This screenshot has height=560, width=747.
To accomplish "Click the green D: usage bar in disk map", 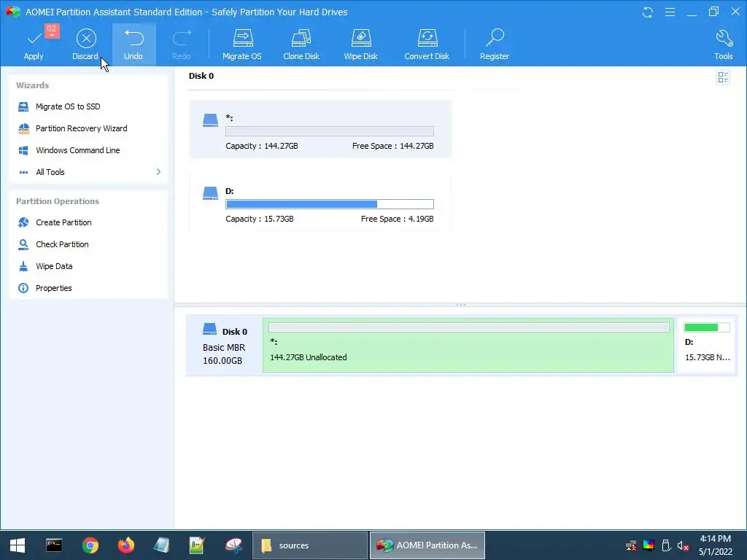I will click(707, 327).
